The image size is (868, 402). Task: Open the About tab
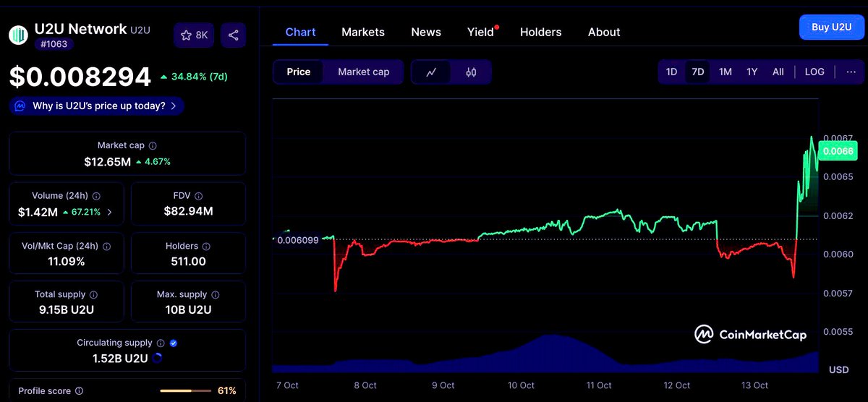pyautogui.click(x=604, y=32)
